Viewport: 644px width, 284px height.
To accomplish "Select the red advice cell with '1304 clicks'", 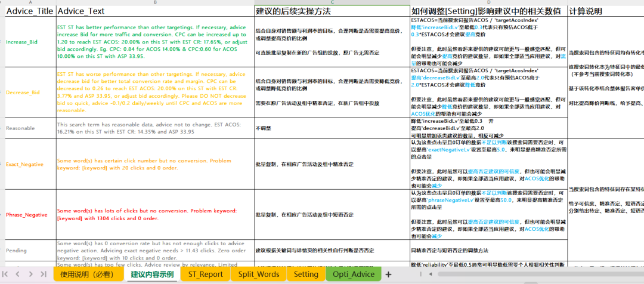I will [155, 215].
